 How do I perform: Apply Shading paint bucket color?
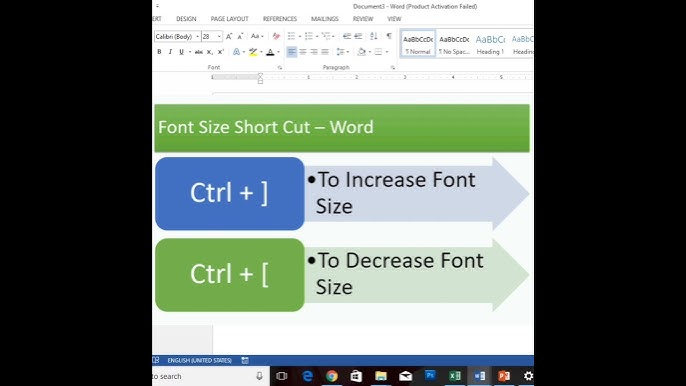point(361,52)
